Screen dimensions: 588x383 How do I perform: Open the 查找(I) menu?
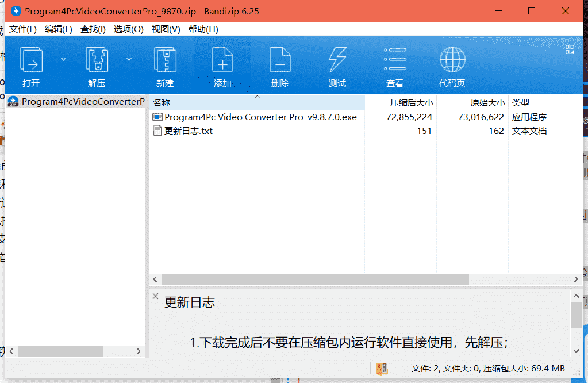click(x=93, y=29)
